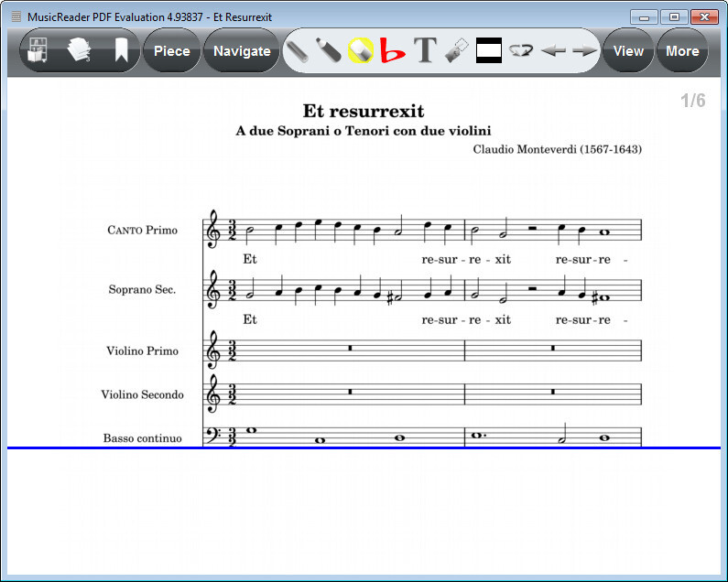Click the stamp/tag annotation tool icon

457,50
